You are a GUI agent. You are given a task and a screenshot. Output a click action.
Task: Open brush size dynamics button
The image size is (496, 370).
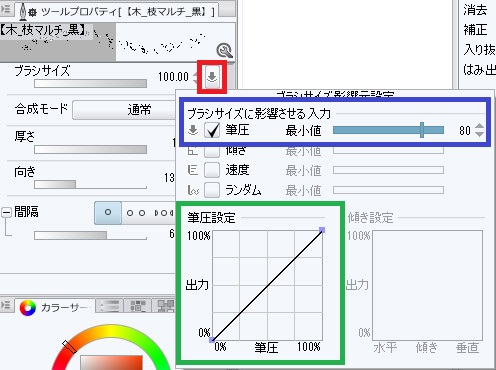click(212, 77)
